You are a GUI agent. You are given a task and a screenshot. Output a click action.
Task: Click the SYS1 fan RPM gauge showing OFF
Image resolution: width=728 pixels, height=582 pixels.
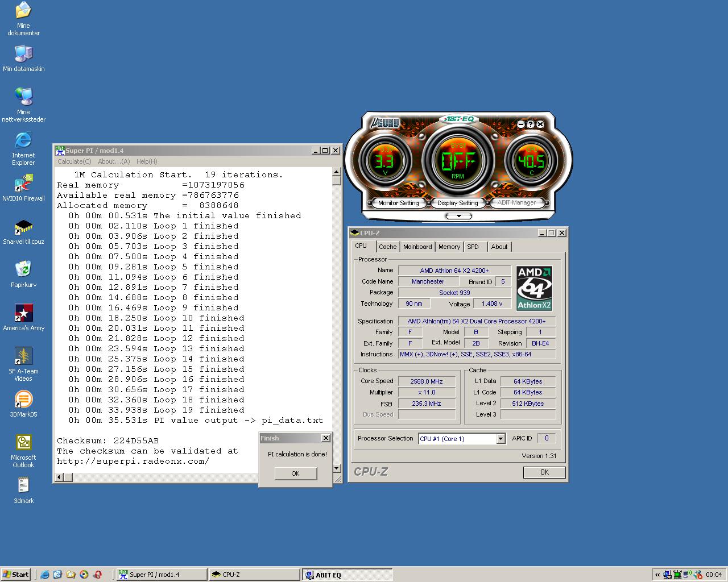pos(458,161)
